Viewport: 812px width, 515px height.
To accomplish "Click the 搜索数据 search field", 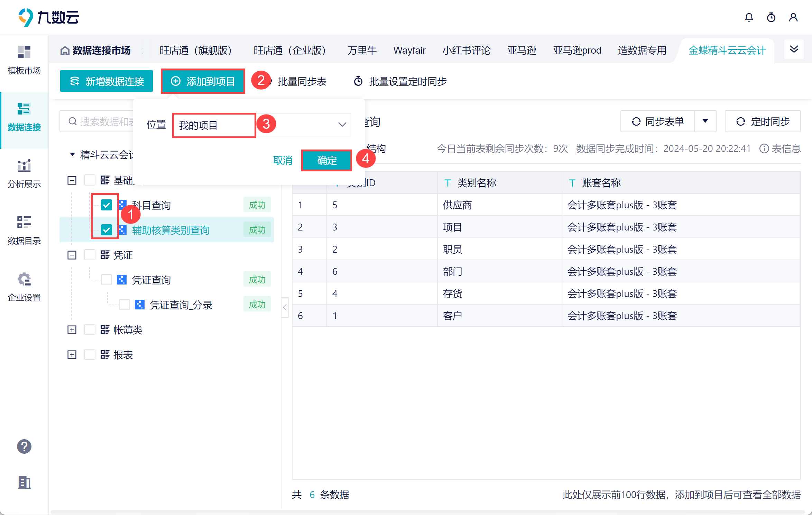I will (97, 121).
